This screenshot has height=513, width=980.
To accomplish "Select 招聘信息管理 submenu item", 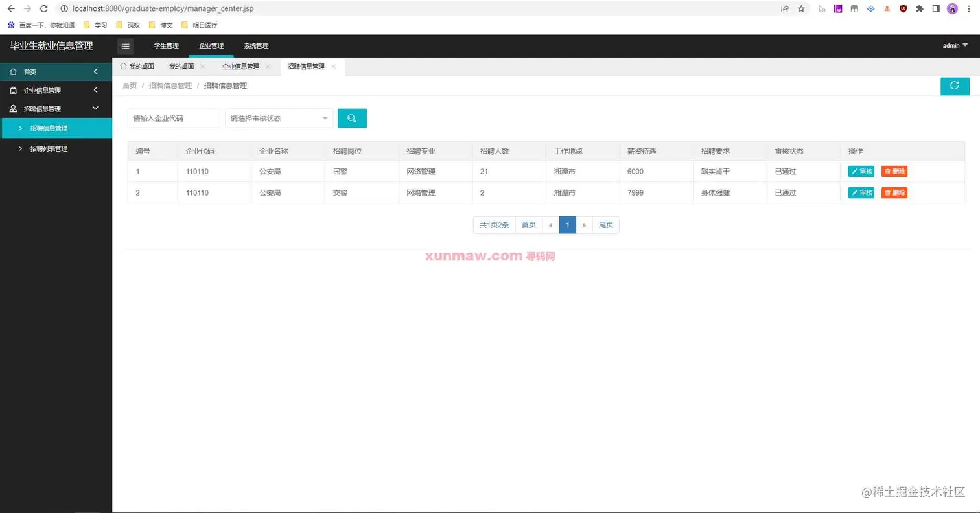I will point(56,128).
